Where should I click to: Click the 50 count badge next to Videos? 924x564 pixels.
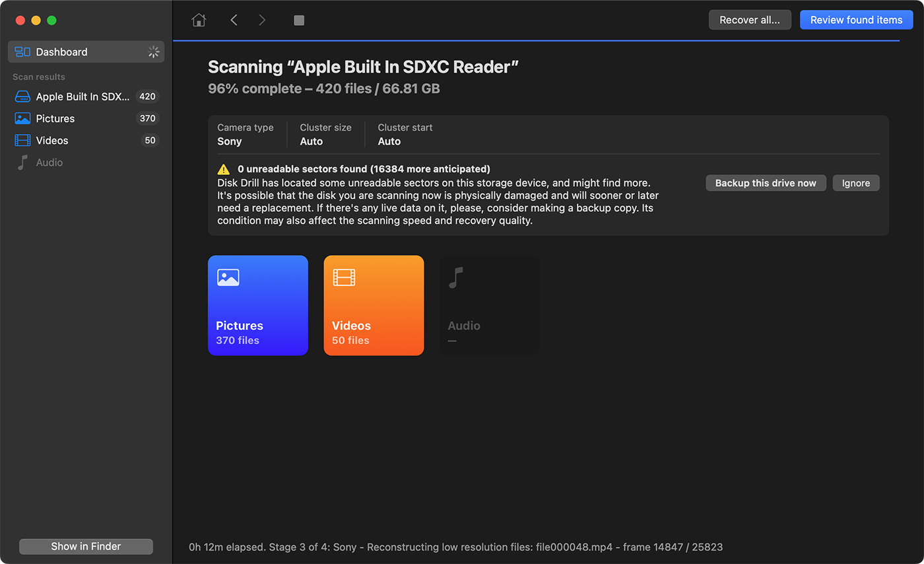pos(150,140)
